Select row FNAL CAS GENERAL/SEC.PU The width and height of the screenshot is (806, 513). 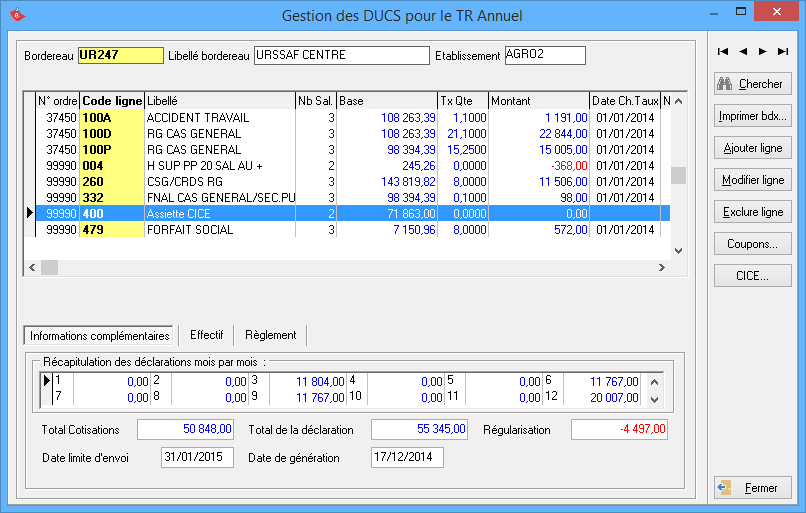pyautogui.click(x=353, y=197)
